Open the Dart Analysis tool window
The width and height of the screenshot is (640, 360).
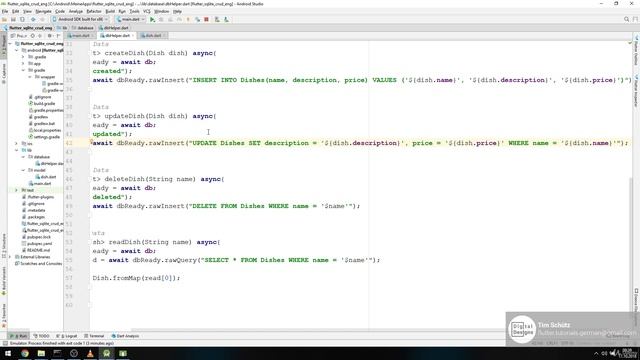pos(126,336)
